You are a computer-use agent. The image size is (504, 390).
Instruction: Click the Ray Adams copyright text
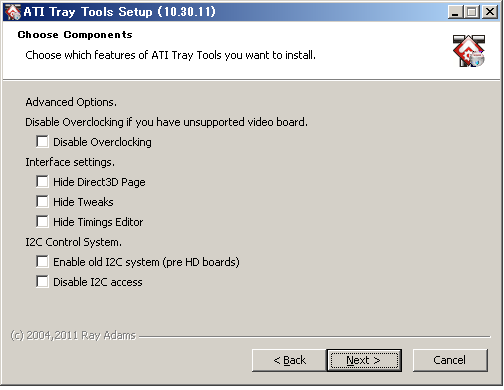point(73,335)
